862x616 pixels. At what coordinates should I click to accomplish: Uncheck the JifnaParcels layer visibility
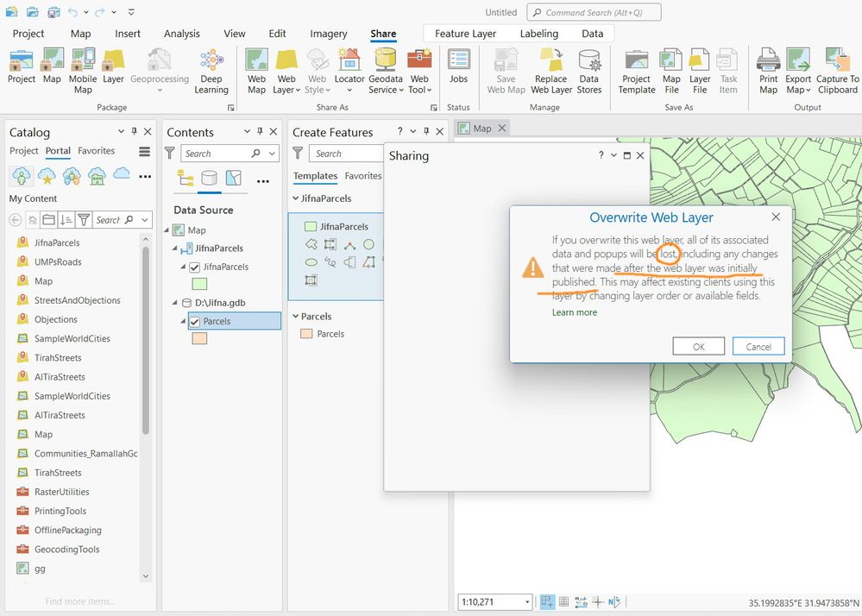pos(194,267)
